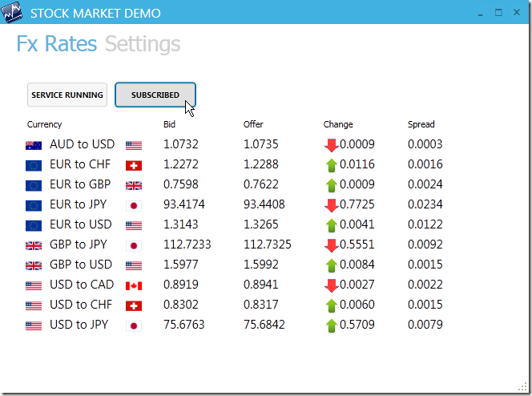Screen dimensions: 532x396
Task: Click the Spread column header
Action: (421, 124)
